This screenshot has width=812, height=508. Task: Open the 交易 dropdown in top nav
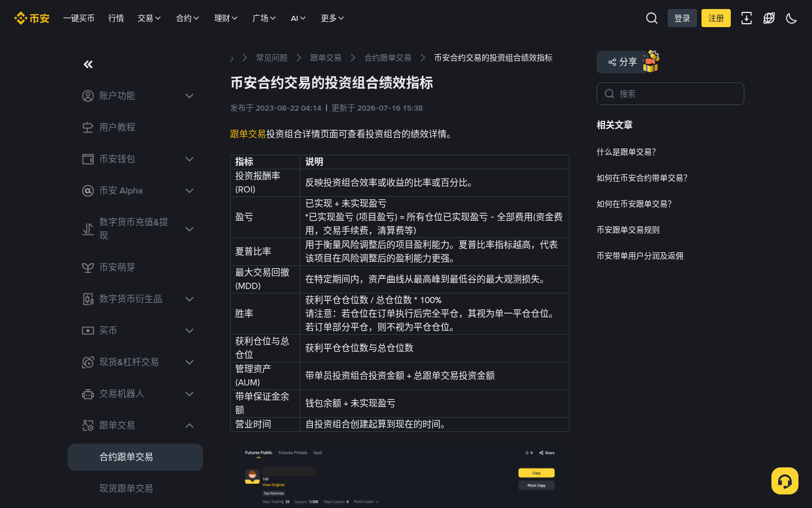pyautogui.click(x=149, y=18)
